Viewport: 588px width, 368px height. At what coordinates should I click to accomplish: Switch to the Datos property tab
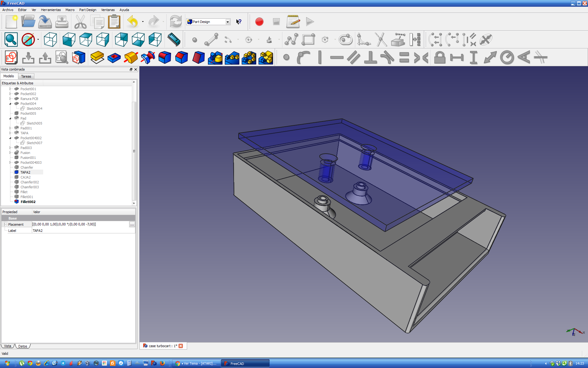[23, 346]
